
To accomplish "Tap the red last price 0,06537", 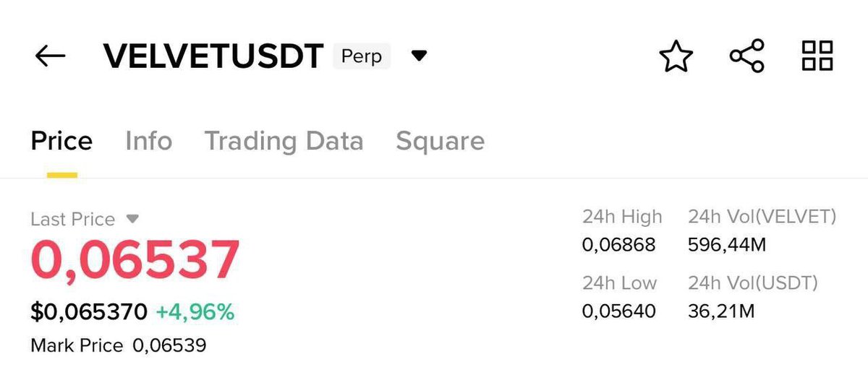I will [135, 259].
